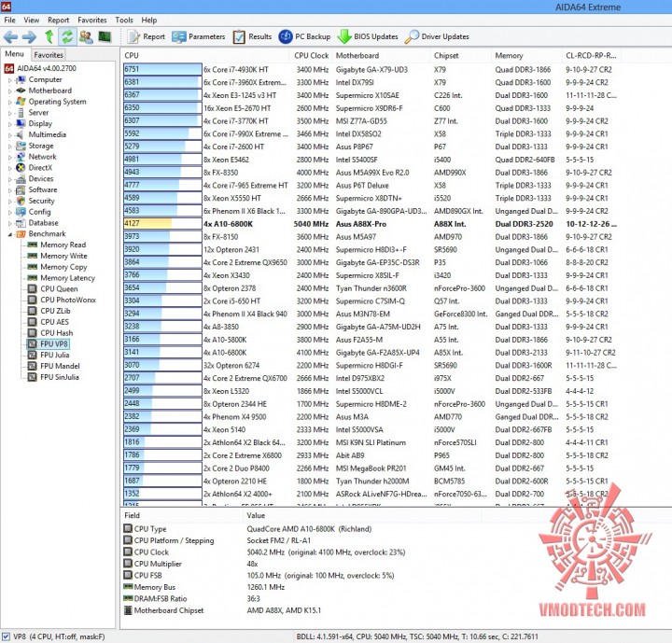Open the FPU Julia benchmark
672x643 pixels.
tap(54, 355)
